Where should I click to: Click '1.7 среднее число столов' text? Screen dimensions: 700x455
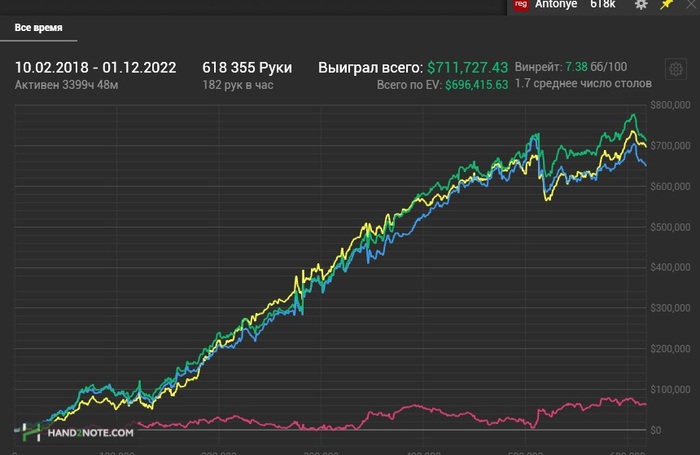[x=583, y=83]
